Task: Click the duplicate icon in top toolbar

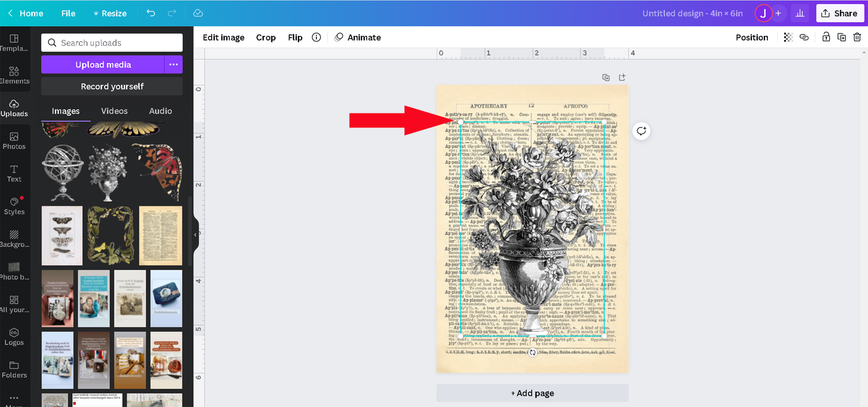Action: point(842,37)
